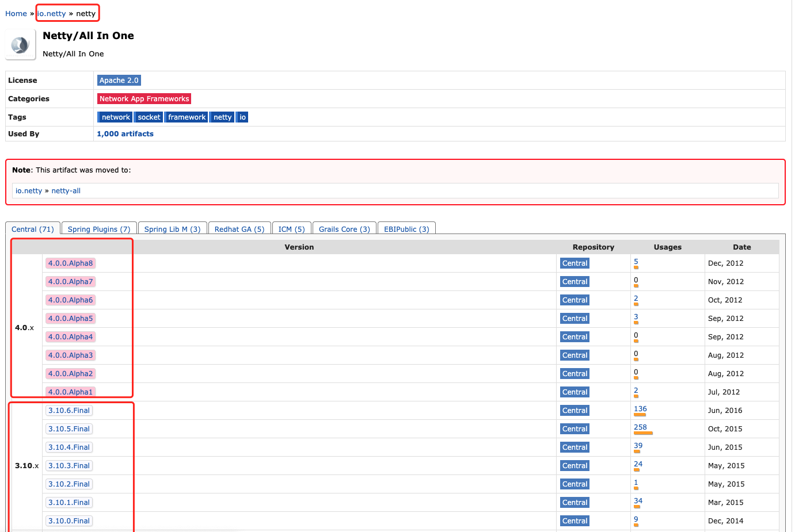Open Network App Frameworks category
This screenshot has width=795, height=532.
[144, 99]
